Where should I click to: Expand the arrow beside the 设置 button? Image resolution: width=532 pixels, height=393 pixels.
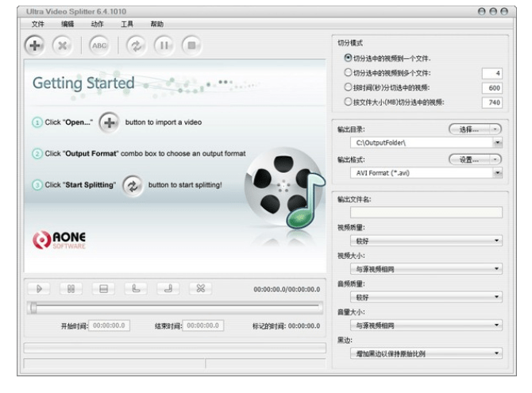tap(495, 160)
